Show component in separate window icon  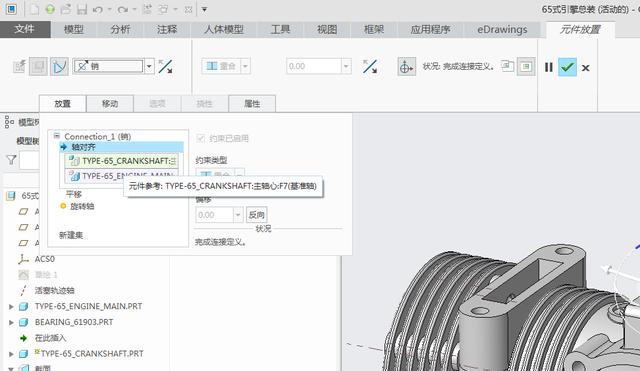click(x=507, y=66)
